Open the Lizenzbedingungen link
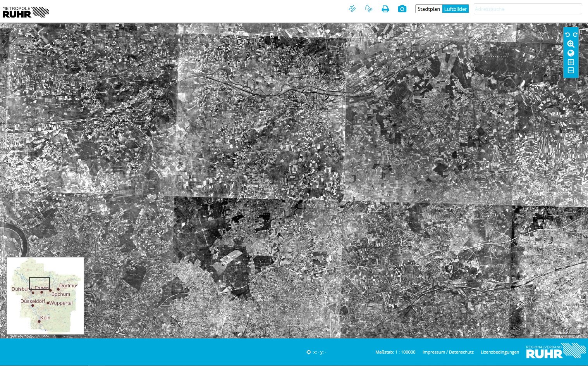This screenshot has width=588, height=366. [500, 352]
